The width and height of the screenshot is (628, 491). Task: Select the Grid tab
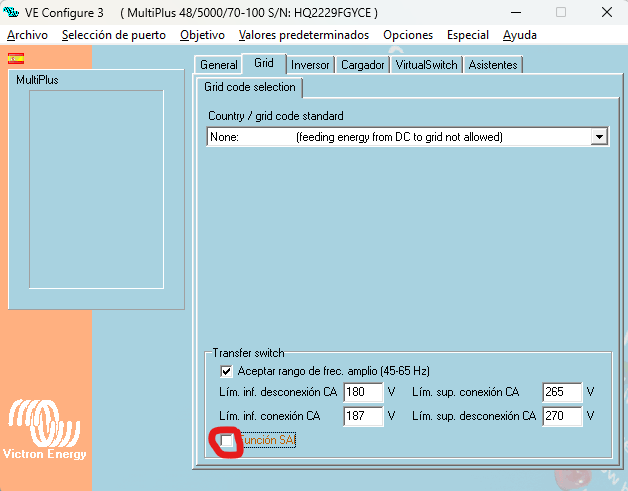click(x=264, y=63)
